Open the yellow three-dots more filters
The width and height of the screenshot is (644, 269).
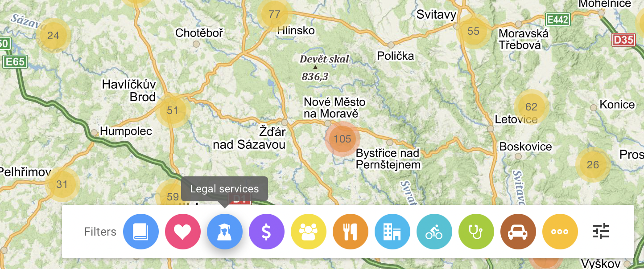coord(560,232)
